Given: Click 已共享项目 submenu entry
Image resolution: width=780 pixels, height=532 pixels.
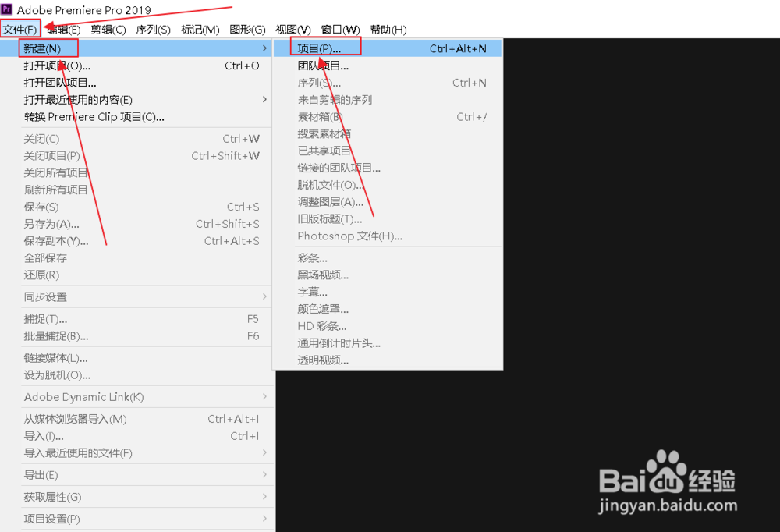Looking at the screenshot, I should coord(388,151).
